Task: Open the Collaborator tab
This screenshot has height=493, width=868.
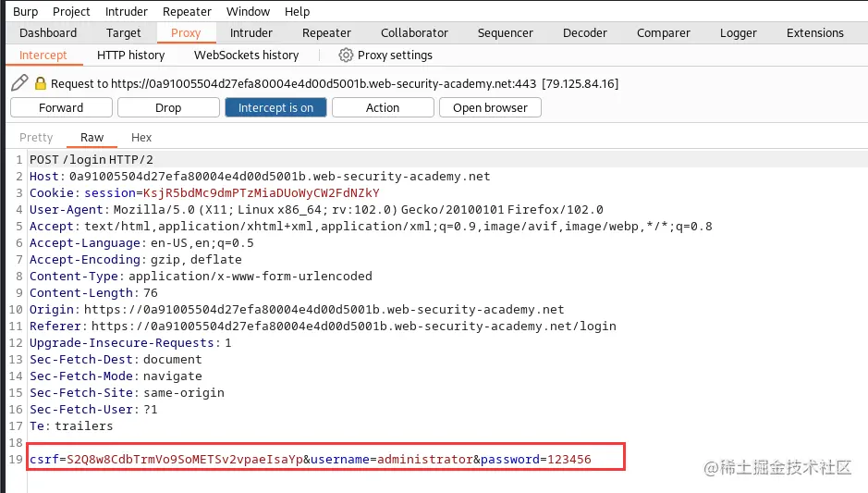Action: tap(414, 32)
